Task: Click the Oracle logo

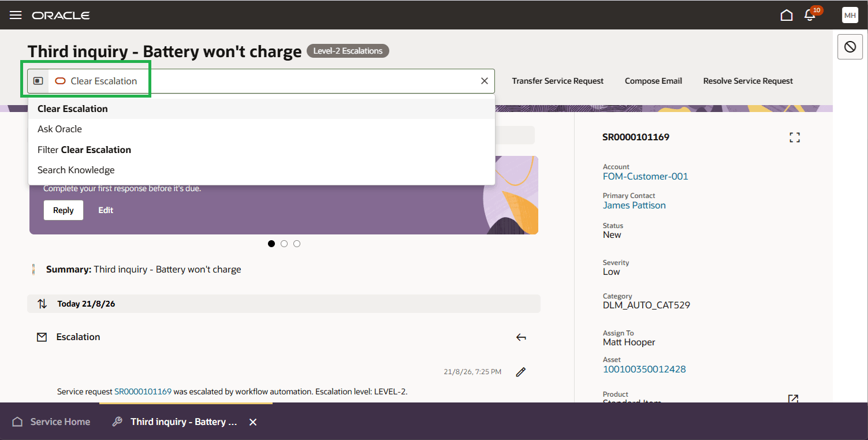Action: (x=61, y=16)
